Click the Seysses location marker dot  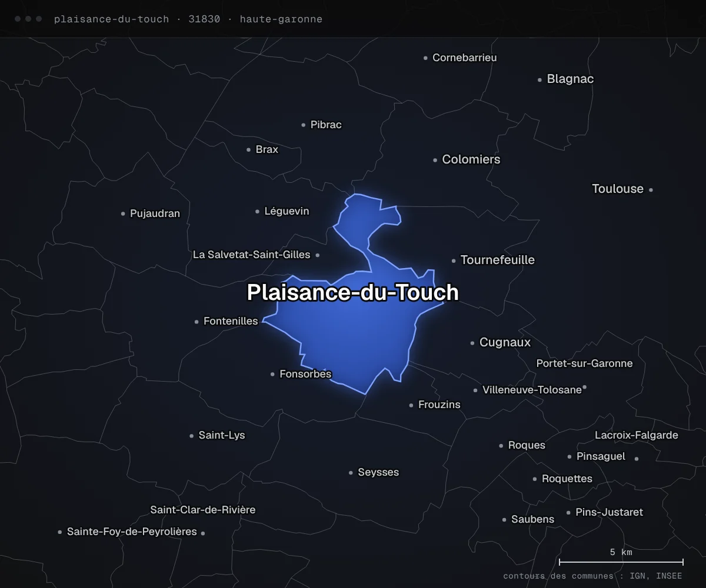(351, 473)
